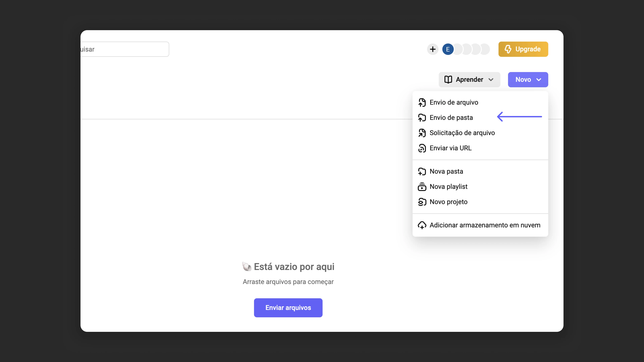Select Envio de pasta menu entry
Image resolution: width=644 pixels, height=362 pixels.
480,118
